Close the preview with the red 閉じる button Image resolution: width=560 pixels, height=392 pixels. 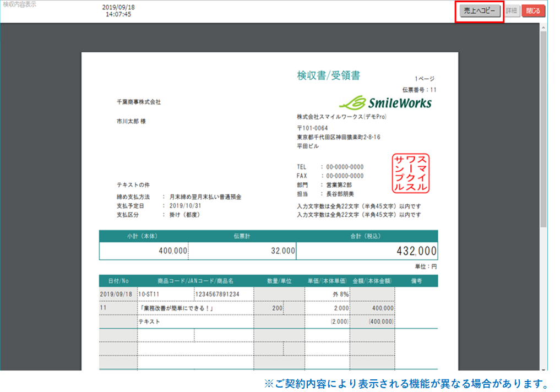(x=533, y=10)
